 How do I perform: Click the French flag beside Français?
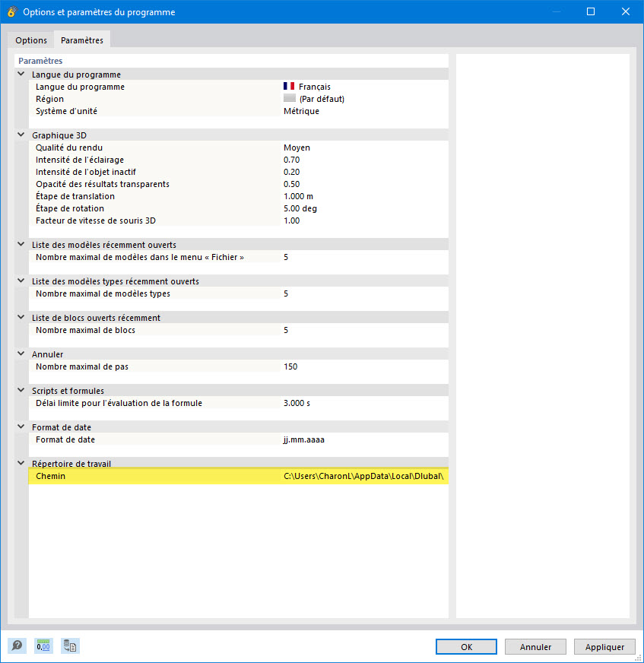tap(288, 86)
